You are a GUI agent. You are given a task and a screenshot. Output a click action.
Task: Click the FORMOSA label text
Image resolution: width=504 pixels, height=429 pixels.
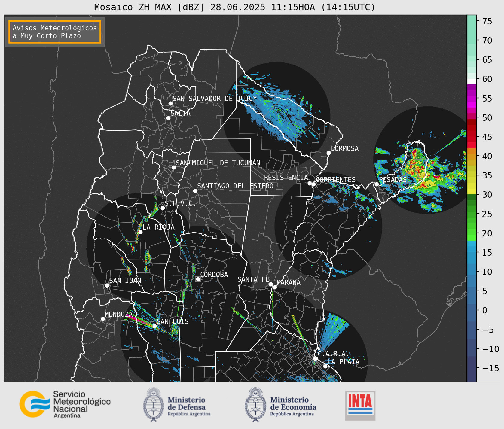coord(345,148)
